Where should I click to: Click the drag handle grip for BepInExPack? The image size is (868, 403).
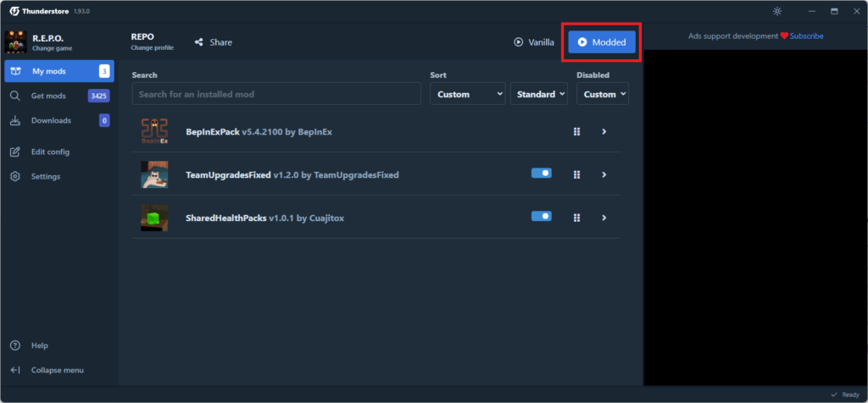coord(576,131)
